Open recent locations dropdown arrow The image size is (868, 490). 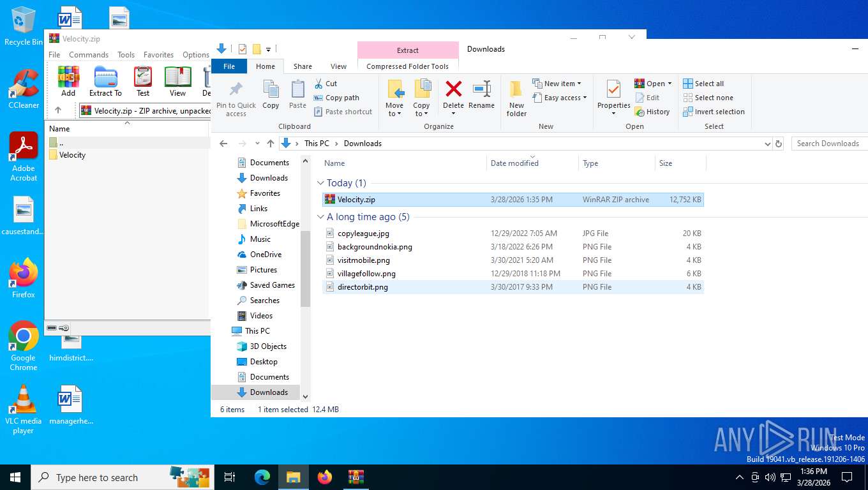257,144
